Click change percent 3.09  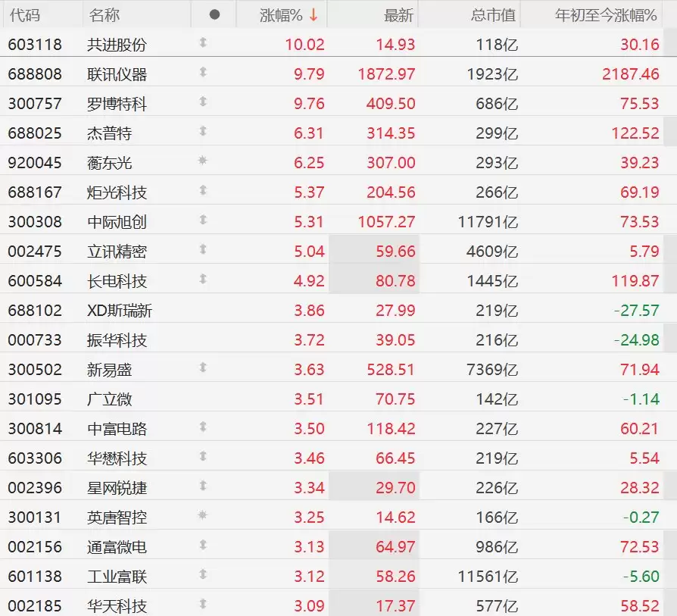pos(309,606)
